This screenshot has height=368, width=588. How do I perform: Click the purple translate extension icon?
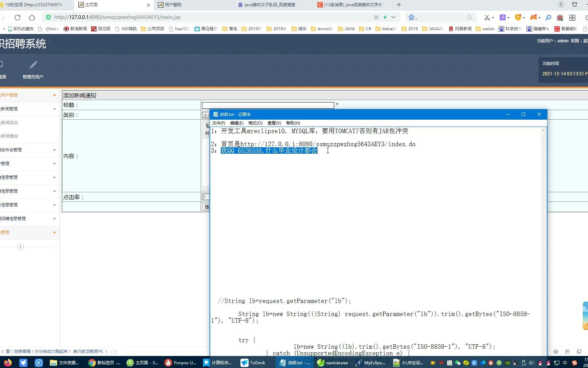click(x=502, y=17)
